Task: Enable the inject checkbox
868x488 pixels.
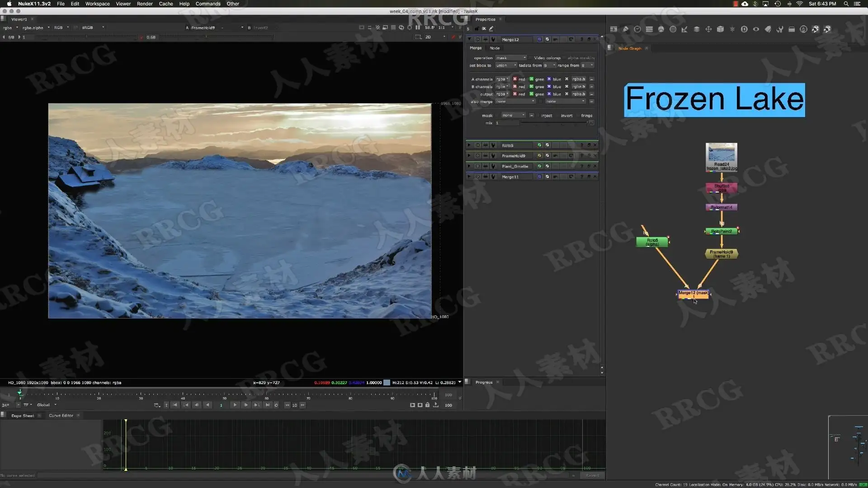Action: click(x=538, y=116)
